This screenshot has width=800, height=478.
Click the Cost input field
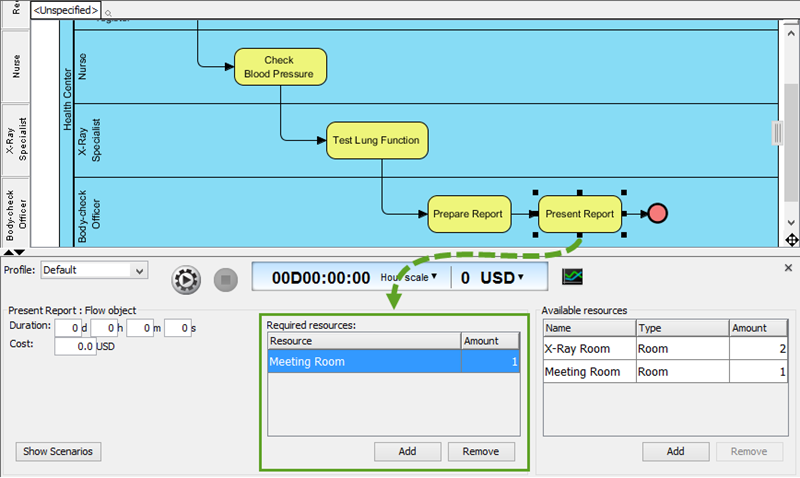pos(75,346)
